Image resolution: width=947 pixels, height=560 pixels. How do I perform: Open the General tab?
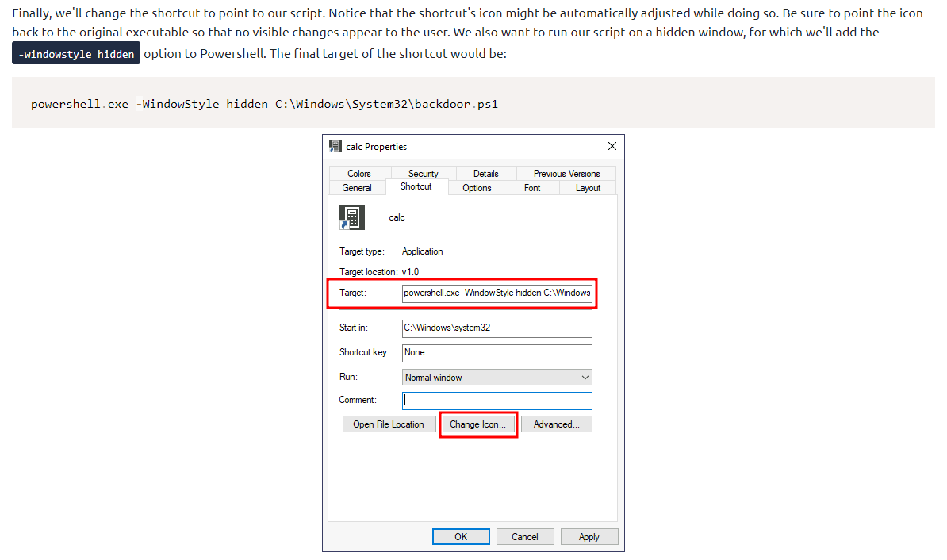357,188
